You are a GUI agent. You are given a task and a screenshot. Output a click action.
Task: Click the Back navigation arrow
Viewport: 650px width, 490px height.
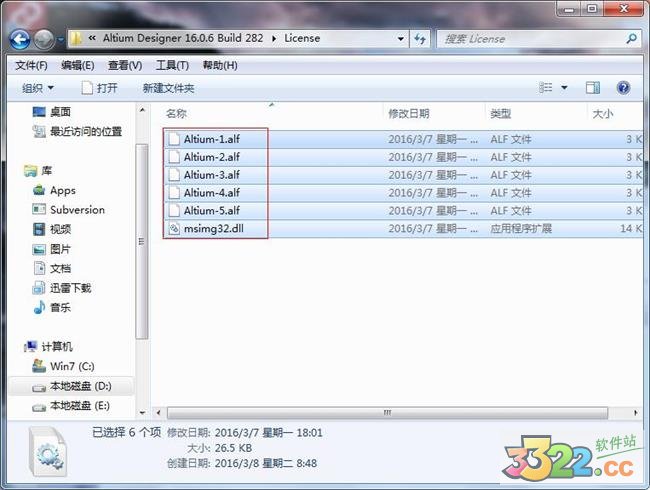point(20,39)
